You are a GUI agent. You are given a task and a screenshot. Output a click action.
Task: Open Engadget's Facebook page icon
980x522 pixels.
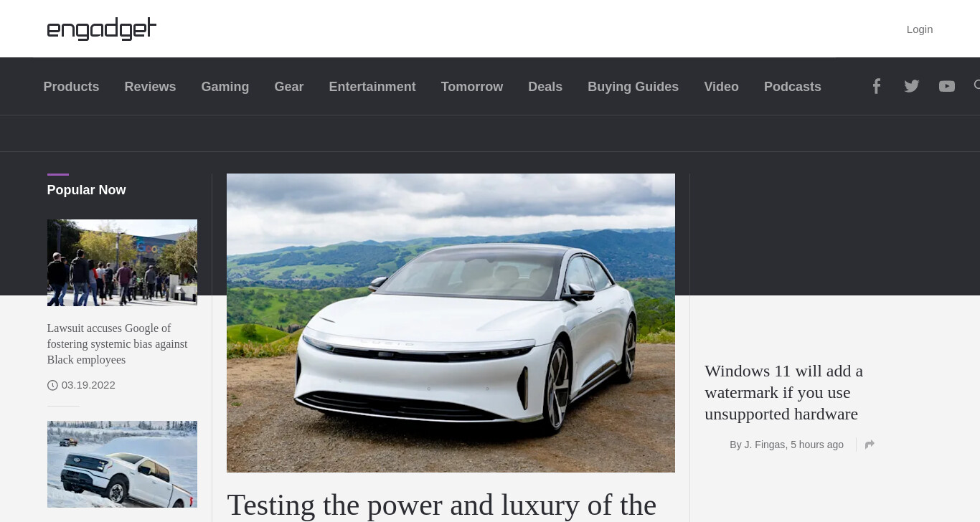876,87
